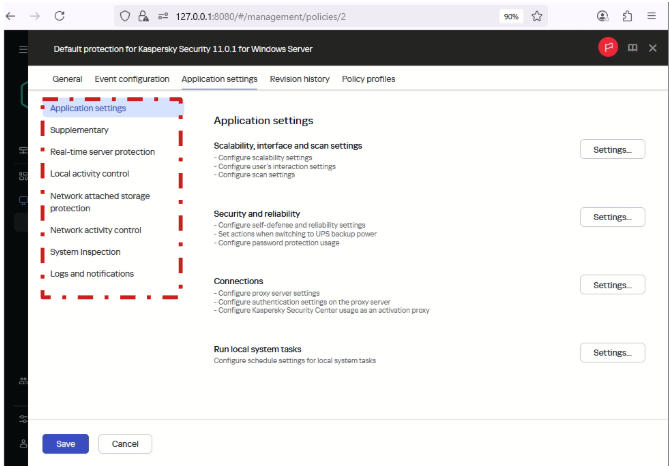The image size is (669, 466).
Task: Open the site security lock info
Action: pyautogui.click(x=143, y=16)
